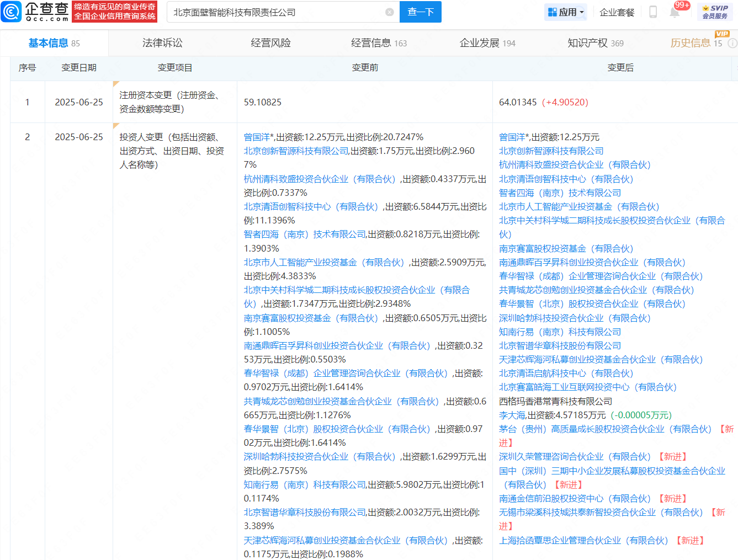738x560 pixels.
Task: Switch to 经营风险 tab
Action: click(270, 43)
